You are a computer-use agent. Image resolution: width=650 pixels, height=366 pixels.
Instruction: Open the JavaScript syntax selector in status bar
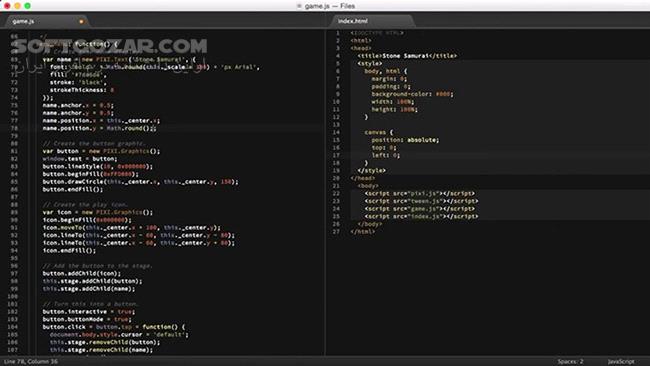point(621,361)
